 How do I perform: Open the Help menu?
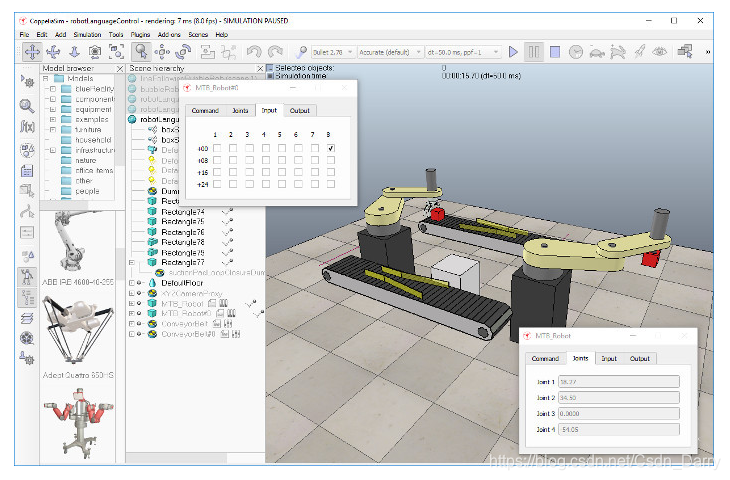(x=222, y=34)
